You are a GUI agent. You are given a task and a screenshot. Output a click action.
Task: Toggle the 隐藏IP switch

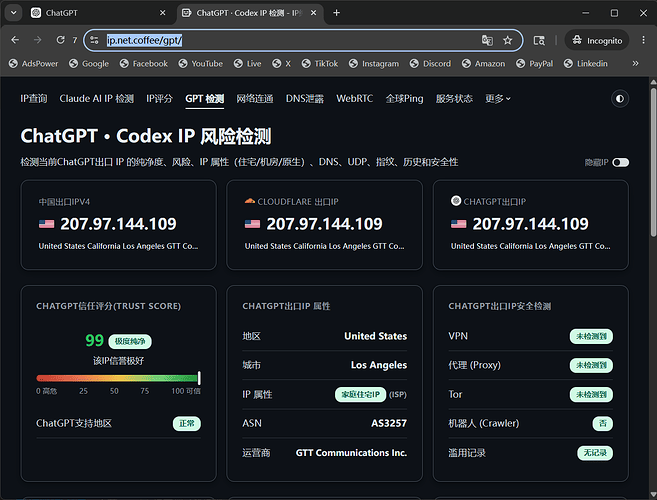620,162
